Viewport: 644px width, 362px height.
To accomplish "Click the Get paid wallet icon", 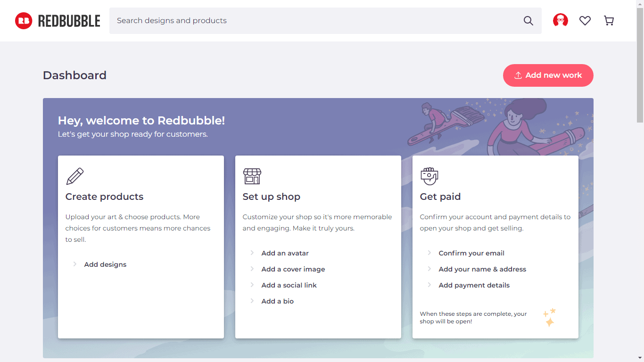I will click(429, 176).
